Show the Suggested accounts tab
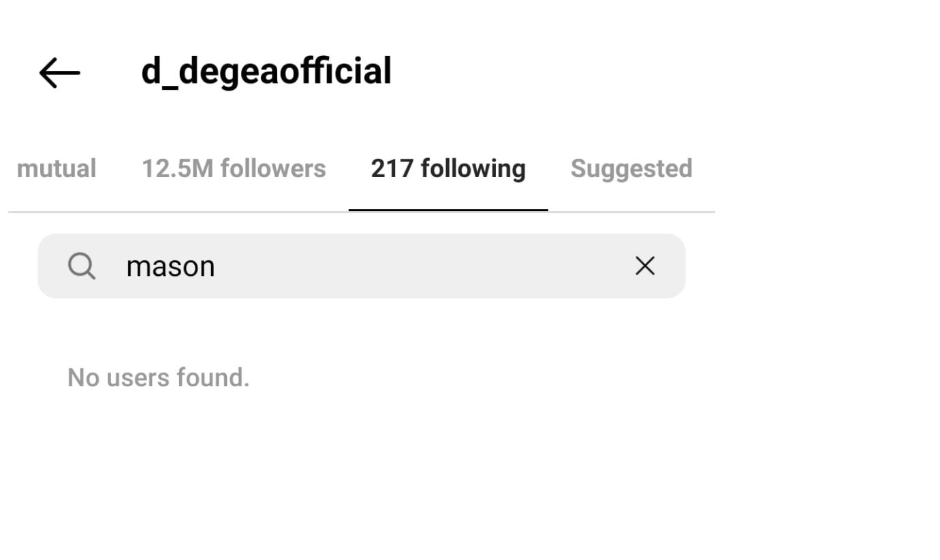 [631, 168]
